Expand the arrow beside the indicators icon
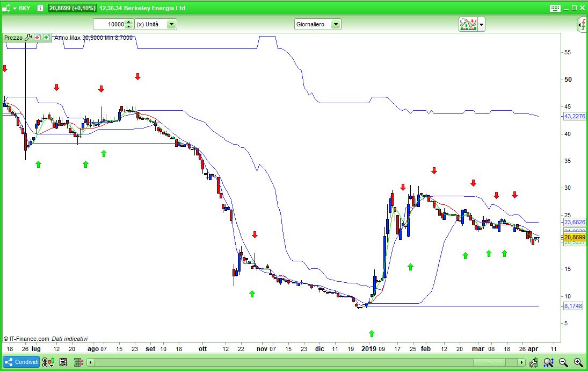Image resolution: width=588 pixels, height=371 pixels. pyautogui.click(x=482, y=25)
